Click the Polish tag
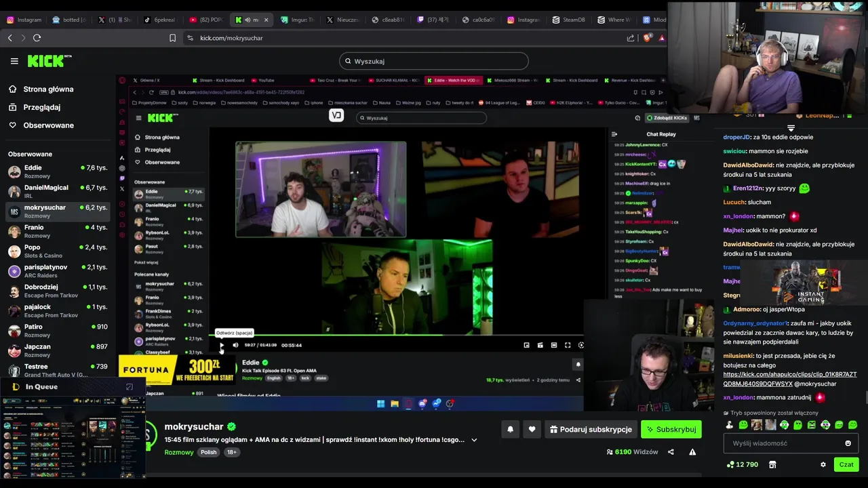868x488 pixels. tap(209, 452)
